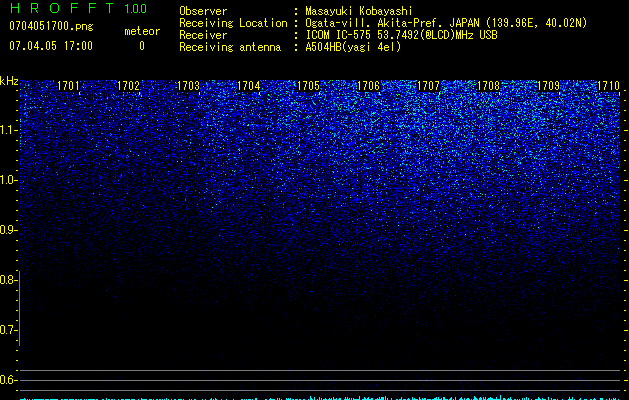
Task: Click time marker 1706
Action: pos(368,86)
